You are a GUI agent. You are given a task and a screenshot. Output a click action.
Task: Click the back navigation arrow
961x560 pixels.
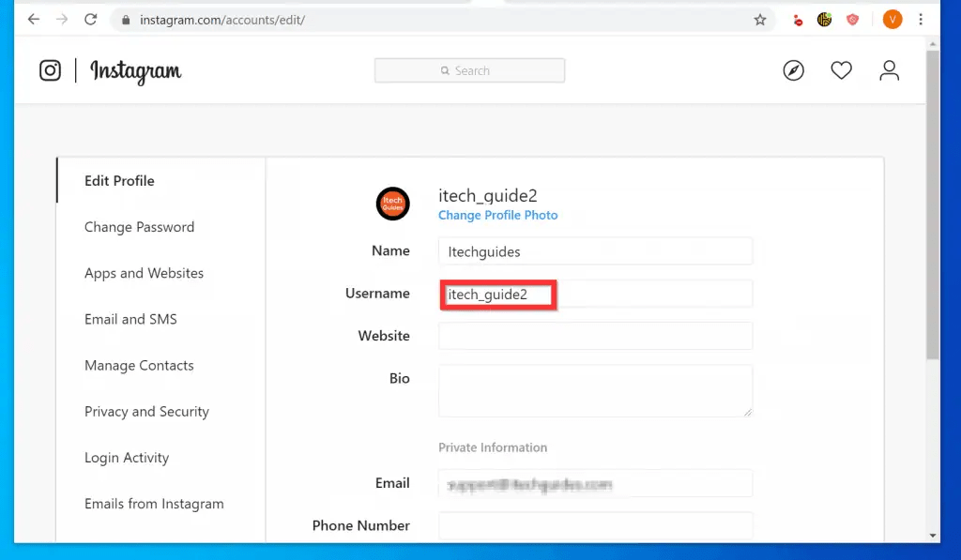tap(34, 19)
